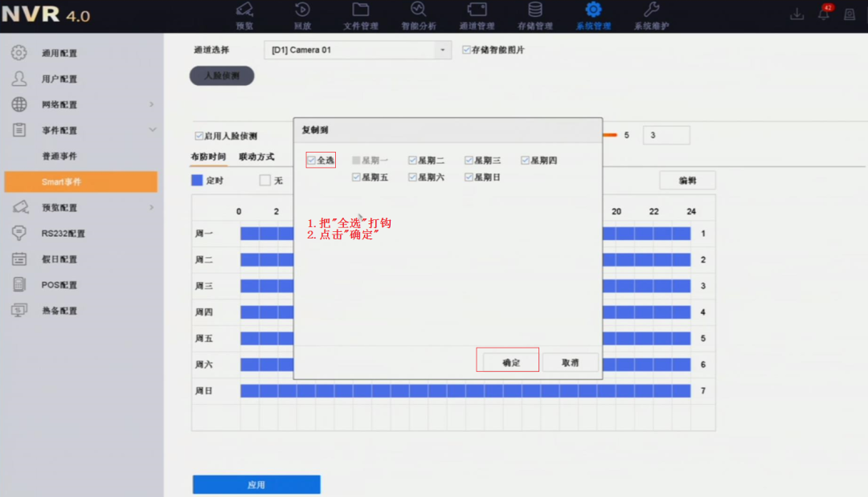868x497 pixels.
Task: Open the 预览 (Preview) panel
Action: click(x=244, y=14)
